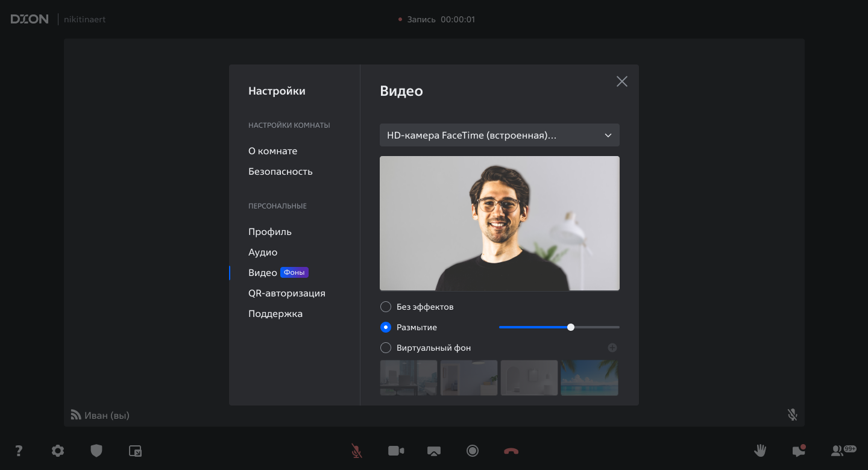Viewport: 868px width, 470px height.
Task: Toggle the camera icon in toolbar
Action: pyautogui.click(x=396, y=451)
